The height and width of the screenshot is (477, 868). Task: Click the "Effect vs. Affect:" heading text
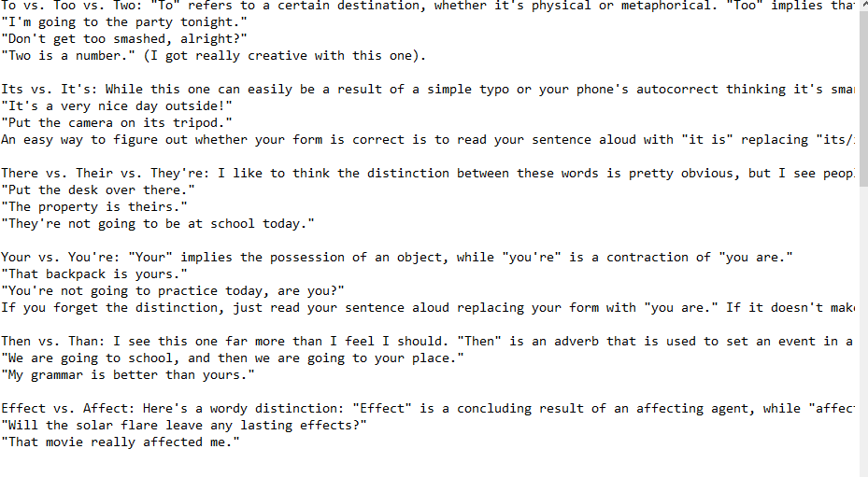pos(68,408)
